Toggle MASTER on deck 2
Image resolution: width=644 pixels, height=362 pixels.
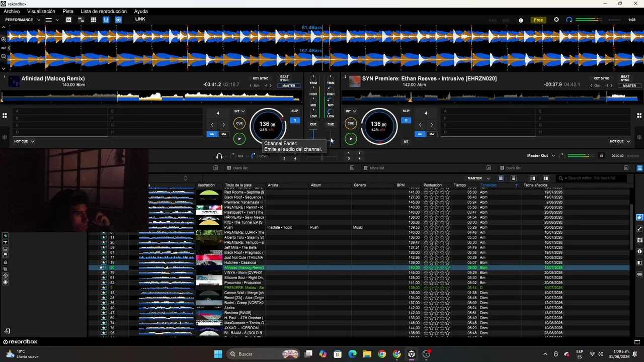[629, 85]
